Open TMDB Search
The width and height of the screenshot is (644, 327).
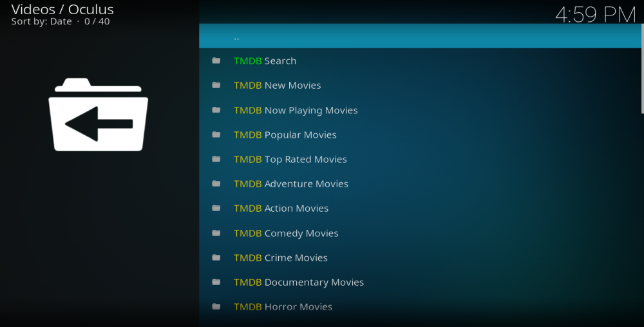click(265, 61)
